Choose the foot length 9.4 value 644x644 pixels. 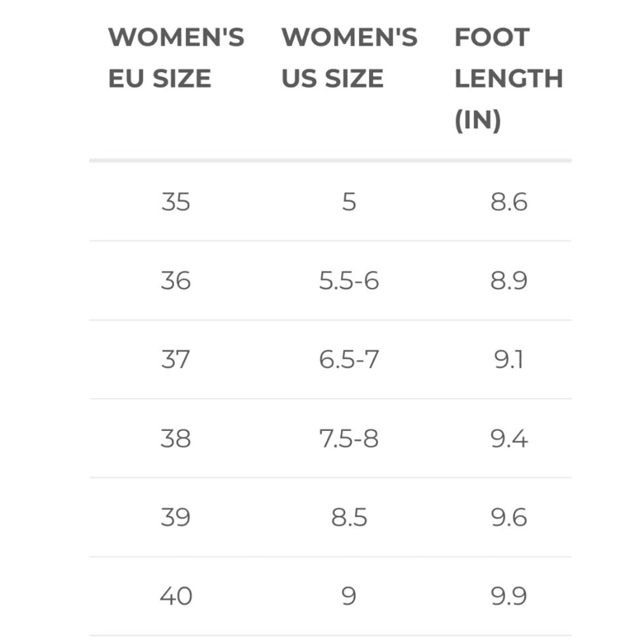[509, 438]
